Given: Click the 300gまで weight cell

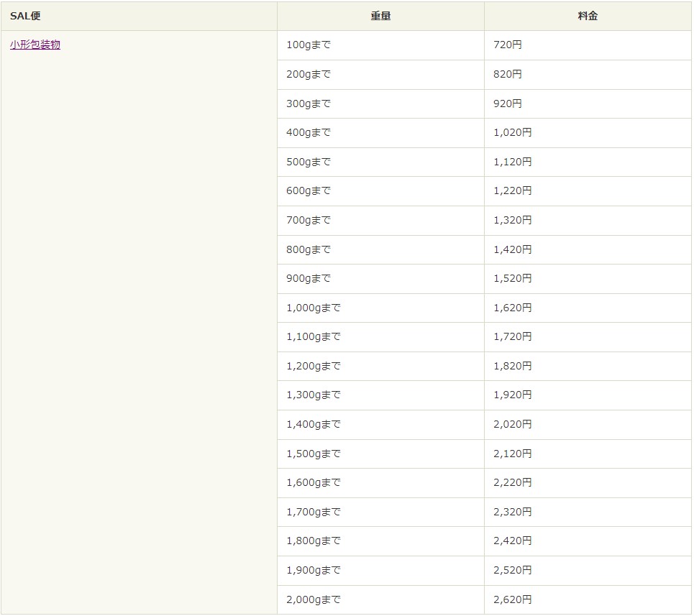Looking at the screenshot, I should [309, 104].
